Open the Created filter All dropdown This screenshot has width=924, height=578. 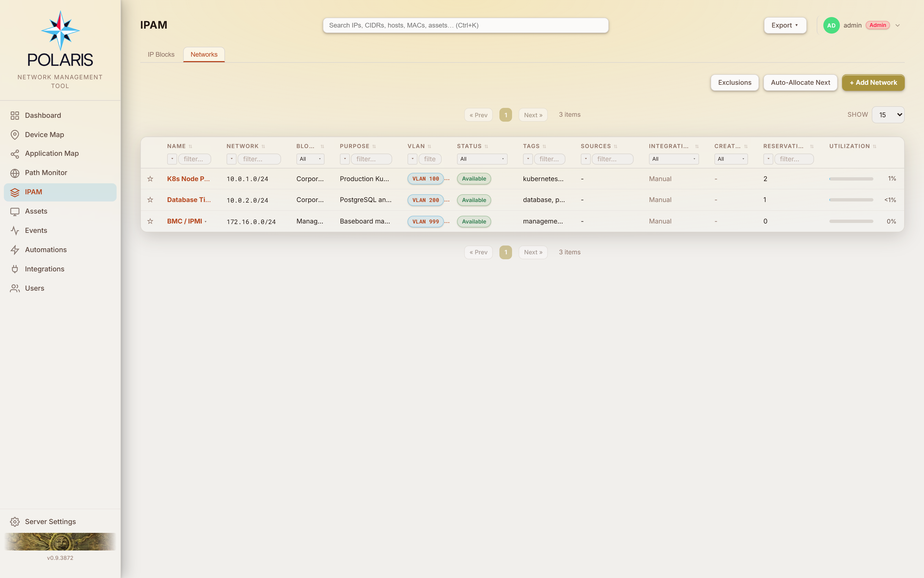click(x=731, y=159)
